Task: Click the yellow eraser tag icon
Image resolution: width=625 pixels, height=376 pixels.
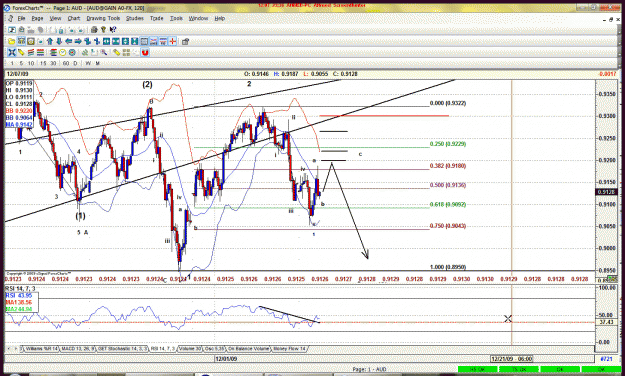Action: (117, 53)
